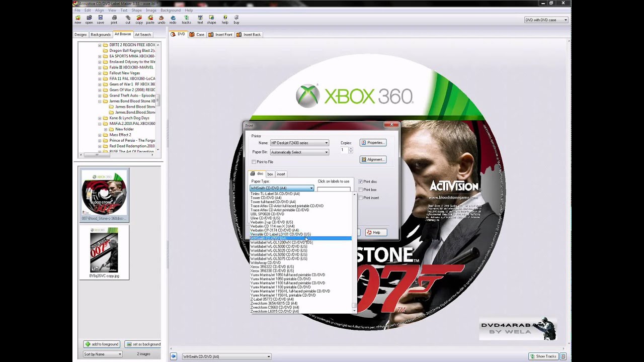Expand the DIRTE 2 REGION FREE folder
Screen dimensions: 644x362
pos(100,45)
